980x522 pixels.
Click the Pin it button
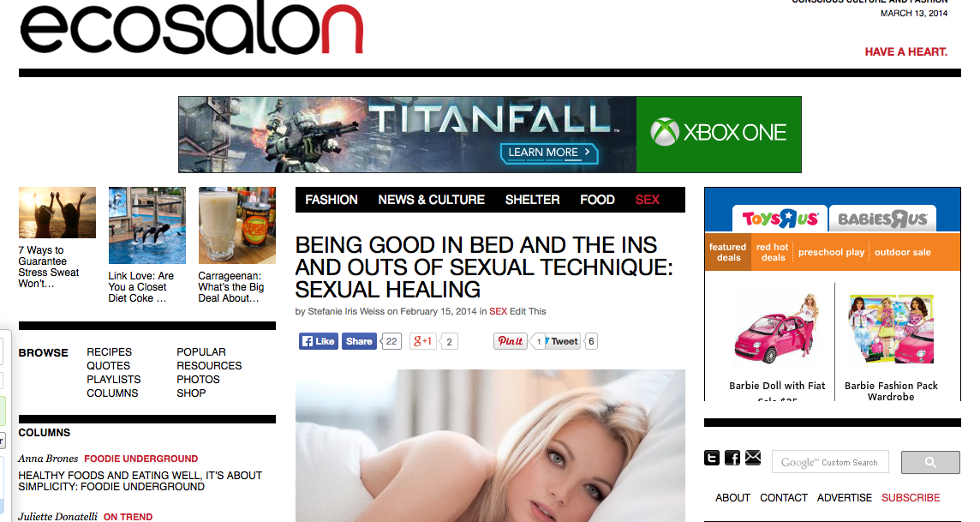tap(510, 341)
